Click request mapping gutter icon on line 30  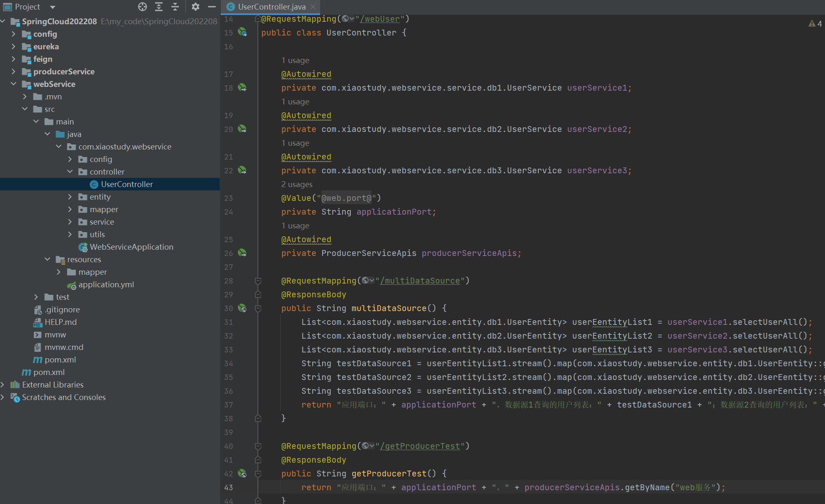[x=242, y=308]
